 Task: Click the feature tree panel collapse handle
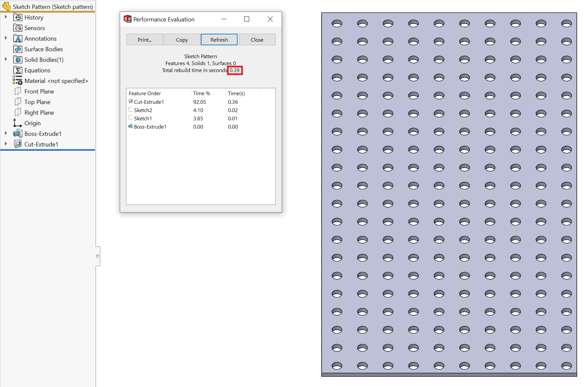click(x=98, y=256)
